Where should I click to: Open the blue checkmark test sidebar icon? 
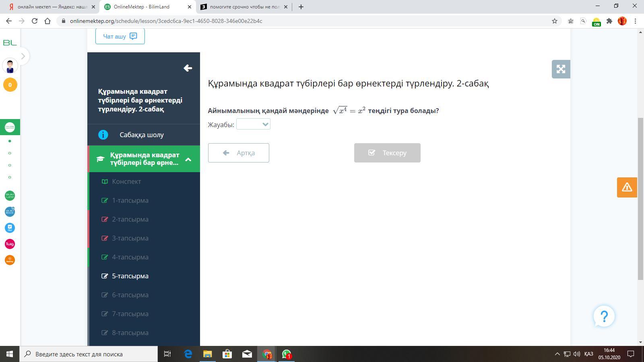(10, 228)
